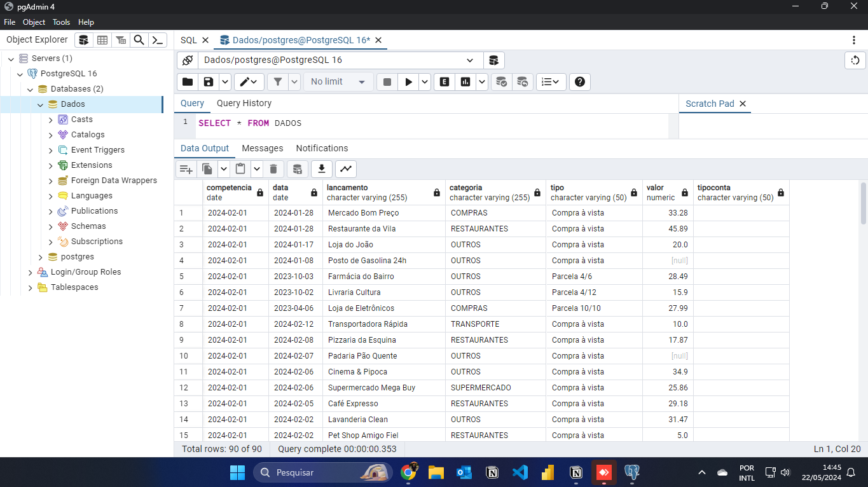Open the Tools menu

pos(62,22)
